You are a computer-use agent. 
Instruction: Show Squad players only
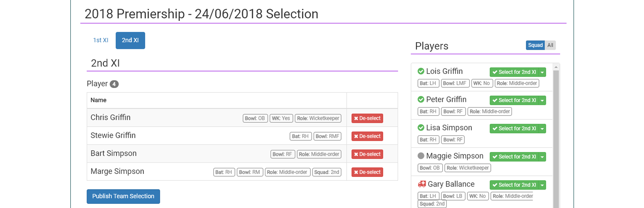click(535, 45)
